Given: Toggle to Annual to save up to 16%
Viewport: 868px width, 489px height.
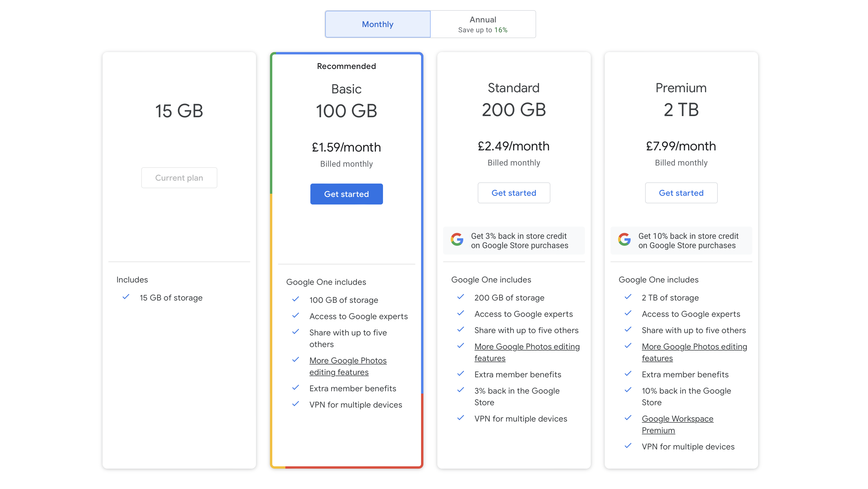Looking at the screenshot, I should (483, 24).
